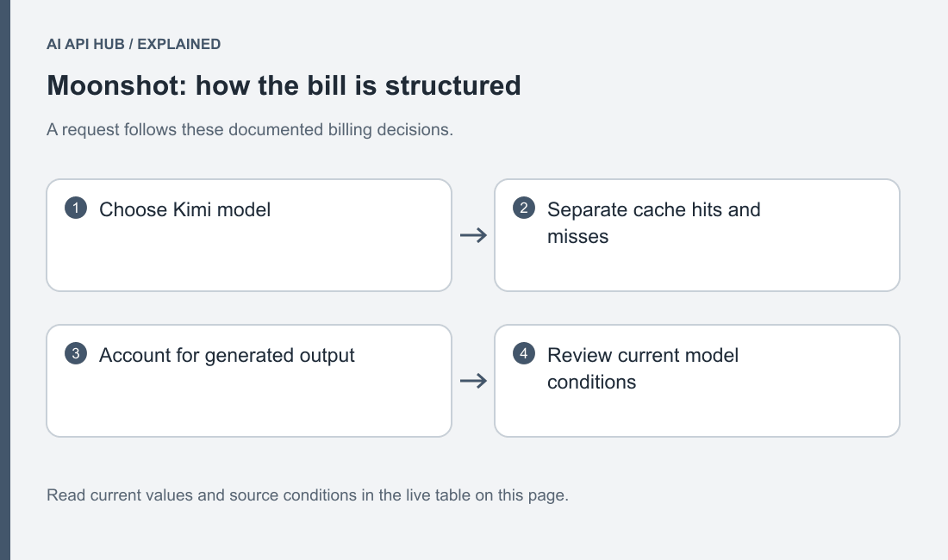Click the AI API HUB / EXPLAINED breadcrumb
The height and width of the screenshot is (560, 948).
(134, 44)
